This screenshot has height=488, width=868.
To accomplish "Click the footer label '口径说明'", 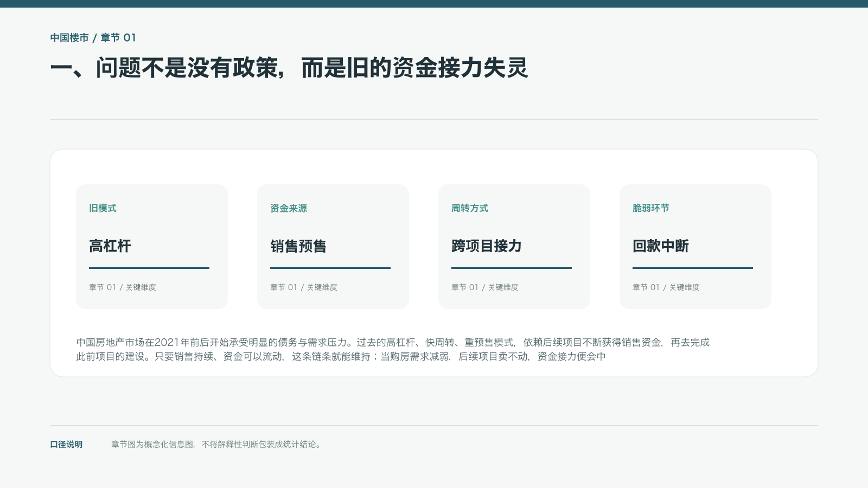I will (66, 444).
